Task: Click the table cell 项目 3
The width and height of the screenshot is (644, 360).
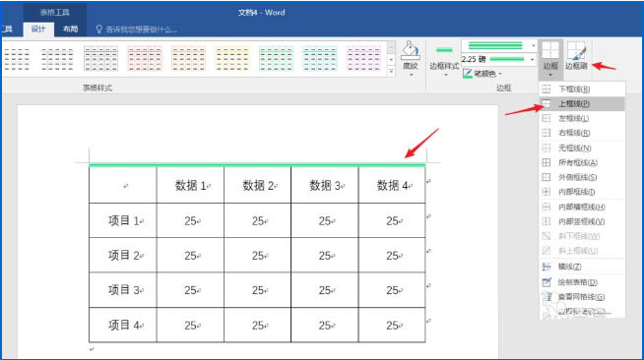Action: [x=123, y=290]
